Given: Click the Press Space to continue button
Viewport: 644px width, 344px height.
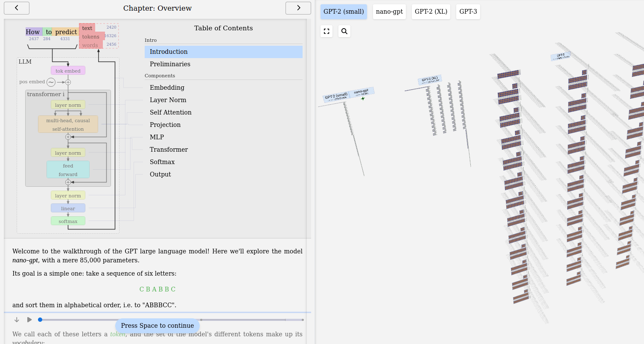Looking at the screenshot, I should 157,326.
